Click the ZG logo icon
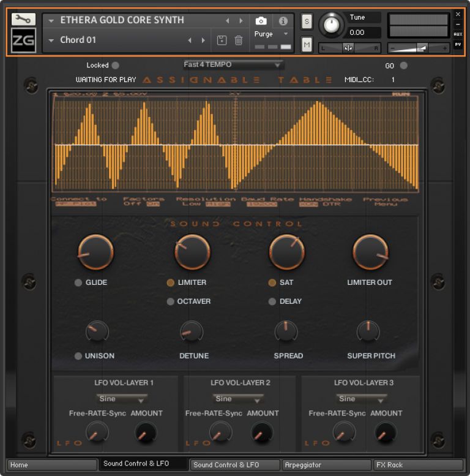Screen dimensions: 470x476 (23, 40)
